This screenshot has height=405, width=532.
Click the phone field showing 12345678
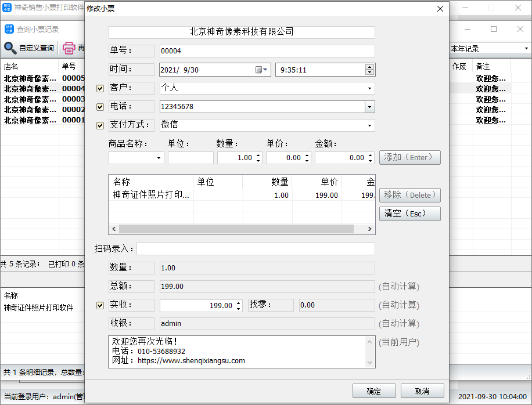[x=263, y=107]
